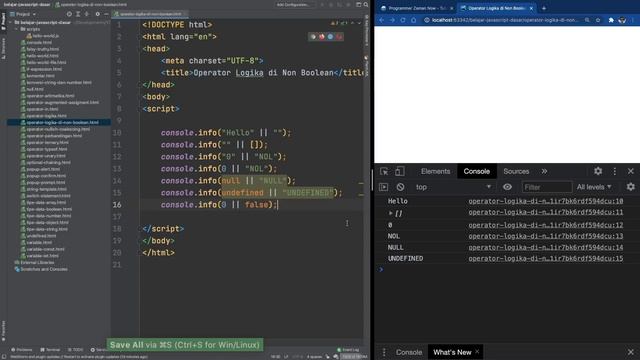This screenshot has height=360, width=640.
Task: Click the Expand All icon in the Project panel
Action: coord(78,14)
